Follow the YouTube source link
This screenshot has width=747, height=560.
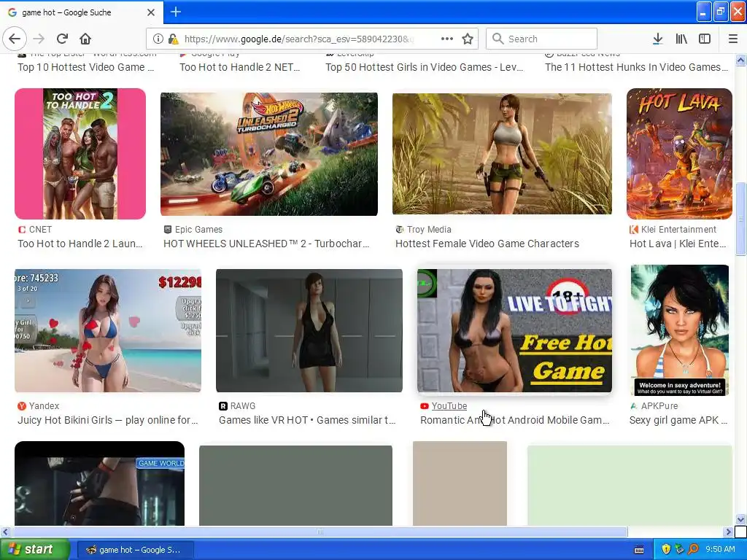tap(449, 406)
